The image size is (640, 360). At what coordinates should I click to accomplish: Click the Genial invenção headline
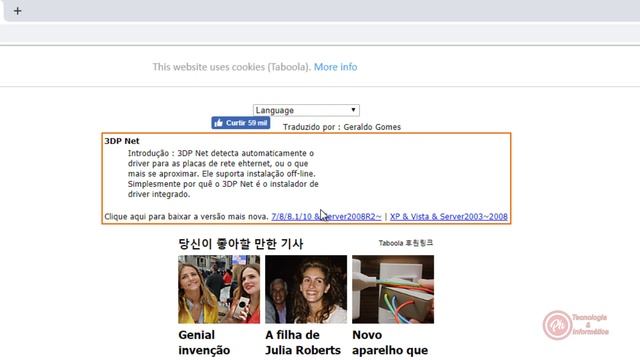pos(204,343)
